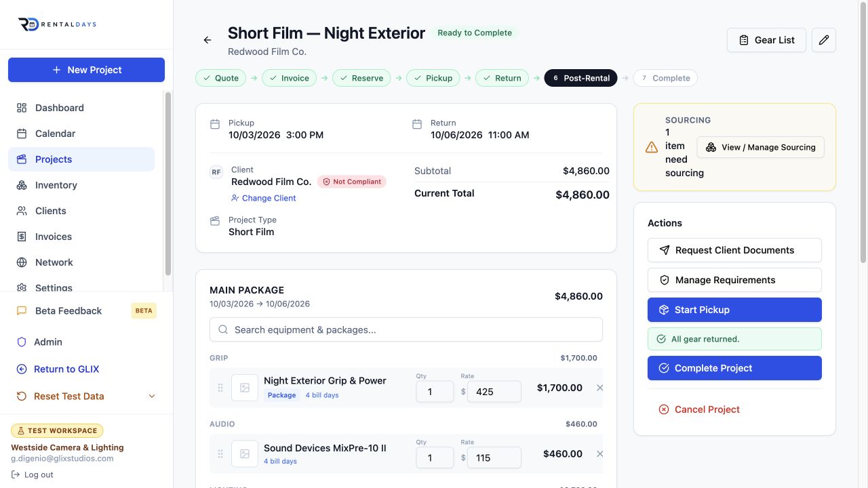
Task: Remove the Night Exterior Grip & Power row
Action: point(599,388)
